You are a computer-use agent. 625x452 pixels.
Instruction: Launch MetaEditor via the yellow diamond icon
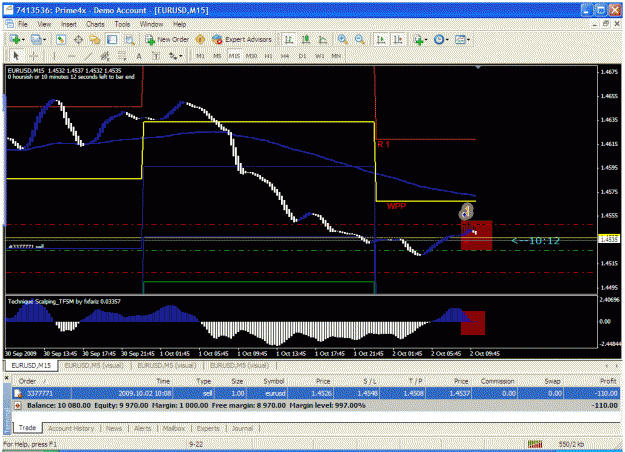tap(200, 39)
